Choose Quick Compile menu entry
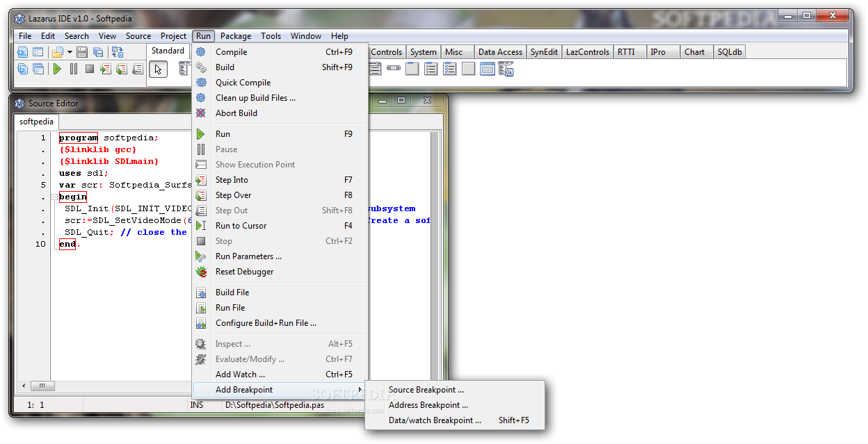This screenshot has height=444, width=868. tap(280, 83)
